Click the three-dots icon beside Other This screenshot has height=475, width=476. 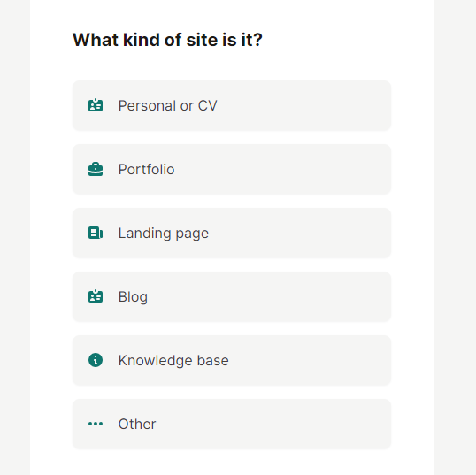click(96, 424)
